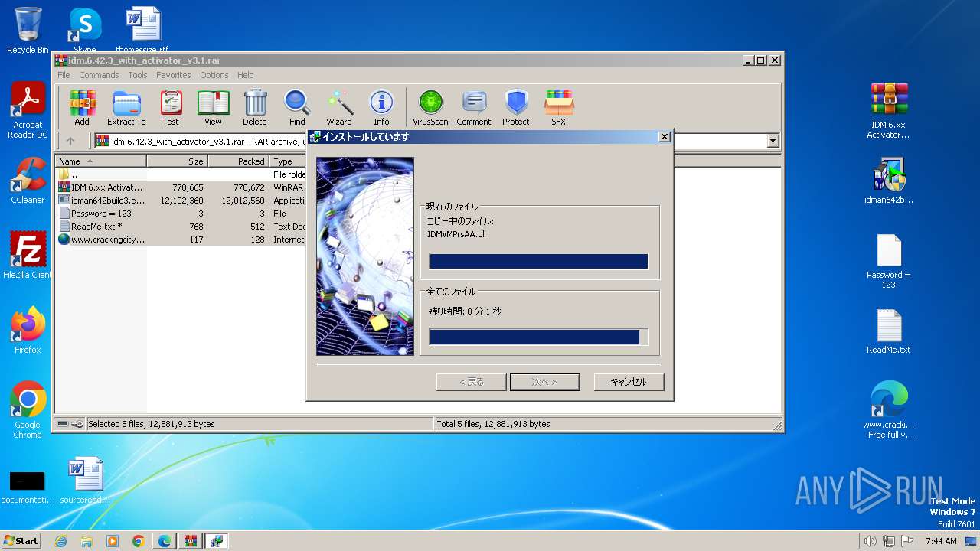The image size is (980, 551).
Task: Click the volume speaker tray icon
Action: 870,541
